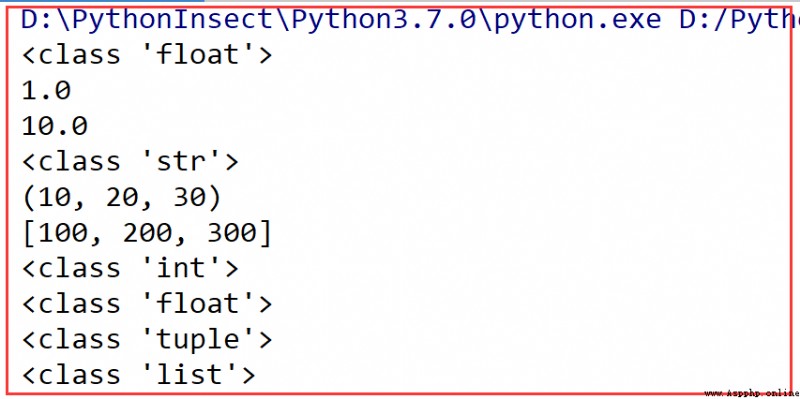
Task: Click the truncated D:/Pytho script path
Action: (740, 21)
